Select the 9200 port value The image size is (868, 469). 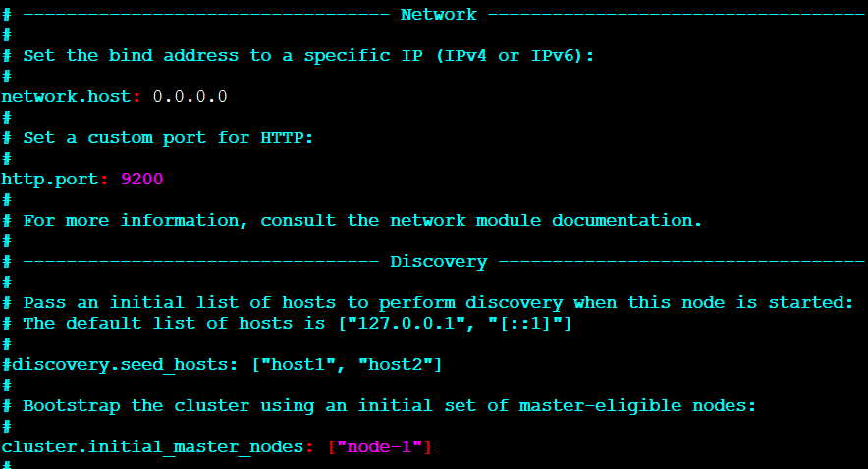pyautogui.click(x=142, y=180)
